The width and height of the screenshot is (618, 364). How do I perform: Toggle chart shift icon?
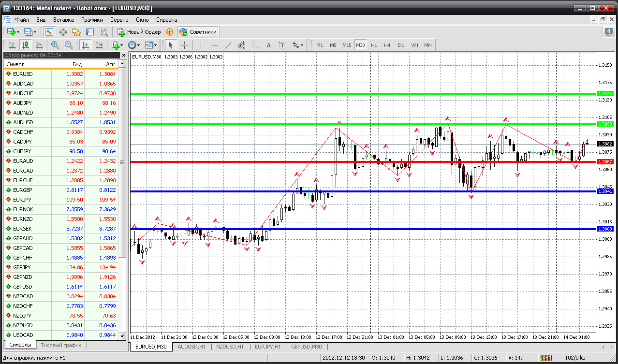(99, 45)
